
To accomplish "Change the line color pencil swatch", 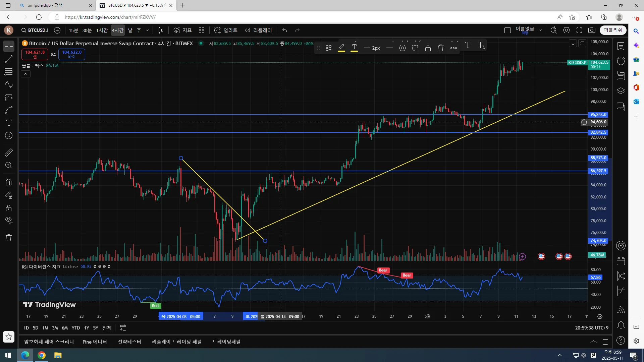I will [x=341, y=48].
